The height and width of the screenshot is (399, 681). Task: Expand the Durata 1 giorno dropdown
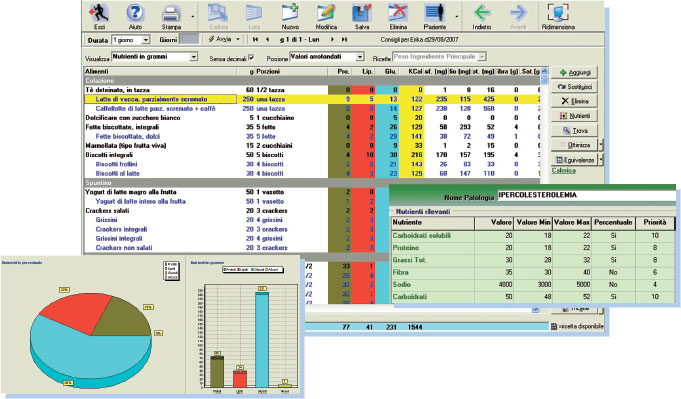click(146, 40)
